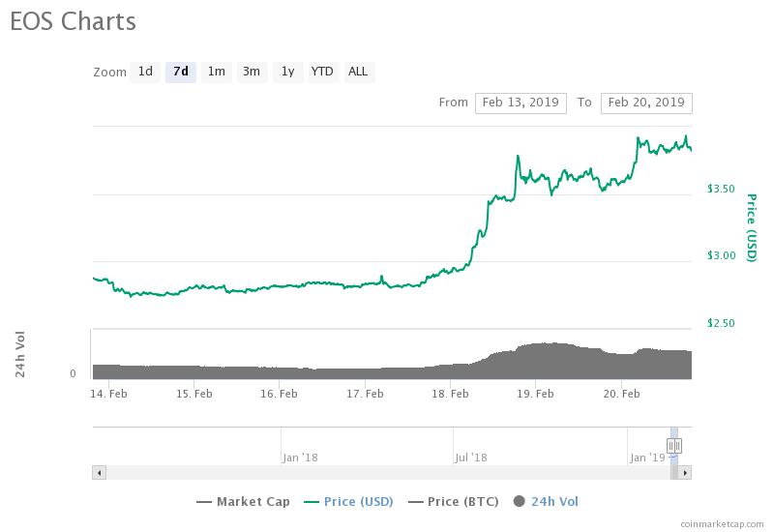Viewport: 774px width, 532px height.
Task: Choose the 1y zoom option
Action: [x=287, y=72]
